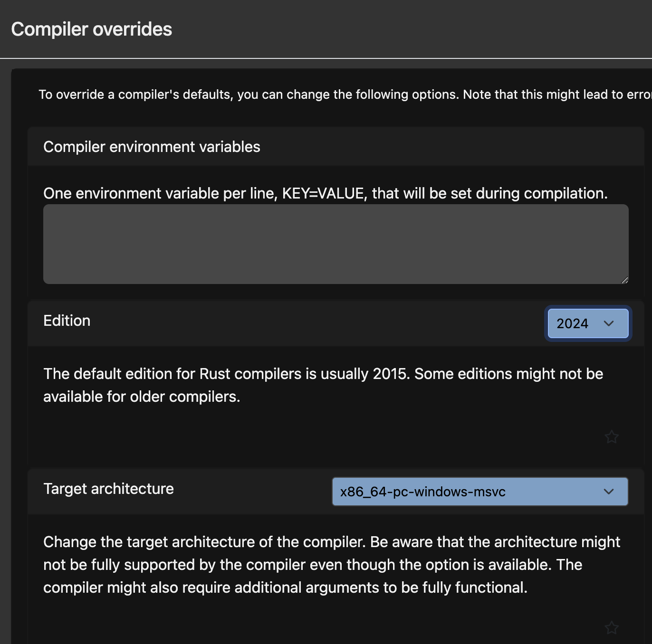
Task: Click the divider line below the dialog title
Action: [x=326, y=58]
